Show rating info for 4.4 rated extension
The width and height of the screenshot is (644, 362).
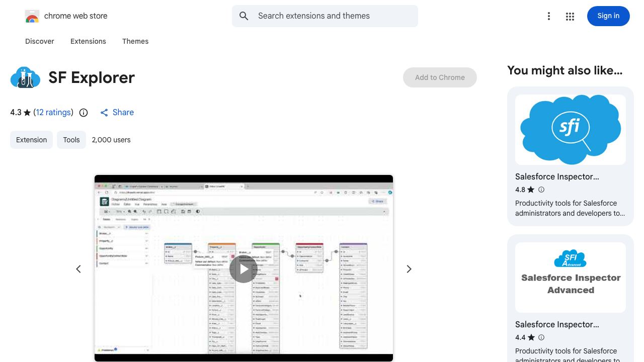[x=541, y=337]
